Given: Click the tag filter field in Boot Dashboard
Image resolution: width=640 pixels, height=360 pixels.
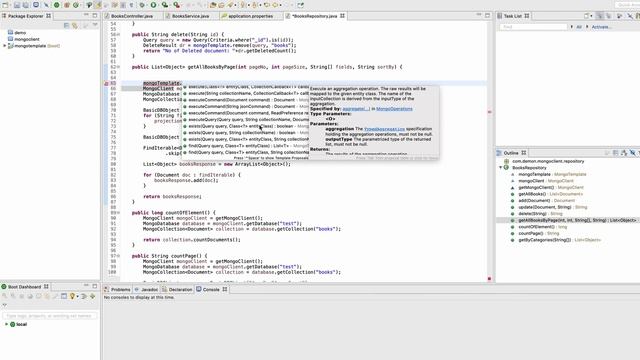Looking at the screenshot, I should coord(50,316).
